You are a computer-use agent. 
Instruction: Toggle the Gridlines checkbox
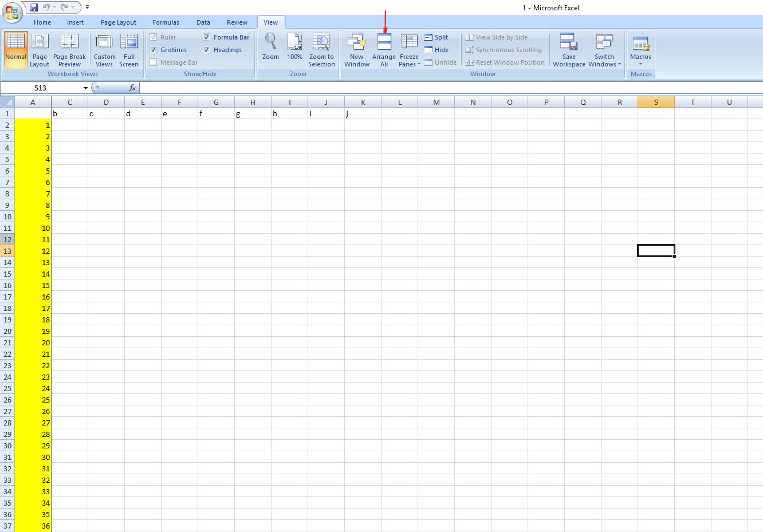(x=154, y=50)
